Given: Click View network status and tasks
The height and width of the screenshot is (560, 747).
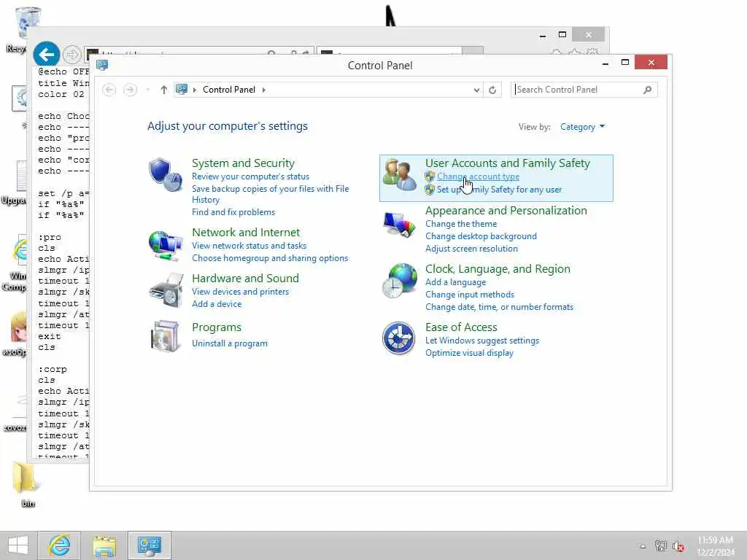Looking at the screenshot, I should click(x=249, y=245).
